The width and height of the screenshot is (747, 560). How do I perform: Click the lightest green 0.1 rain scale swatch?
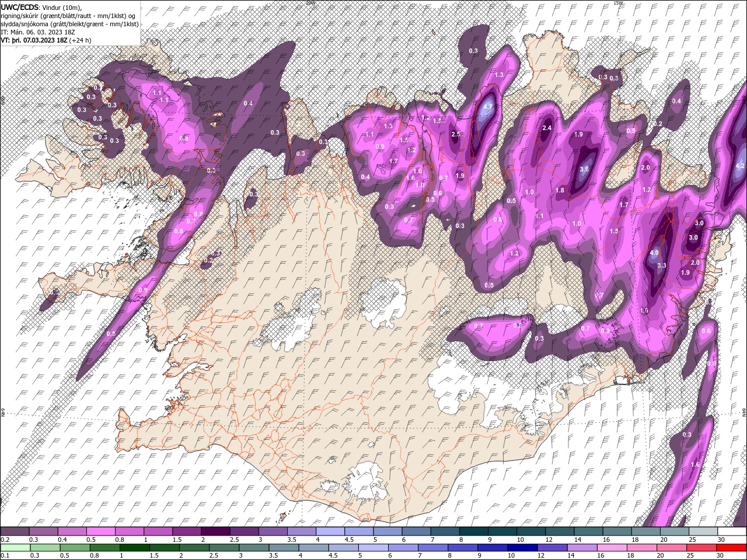coord(15,548)
